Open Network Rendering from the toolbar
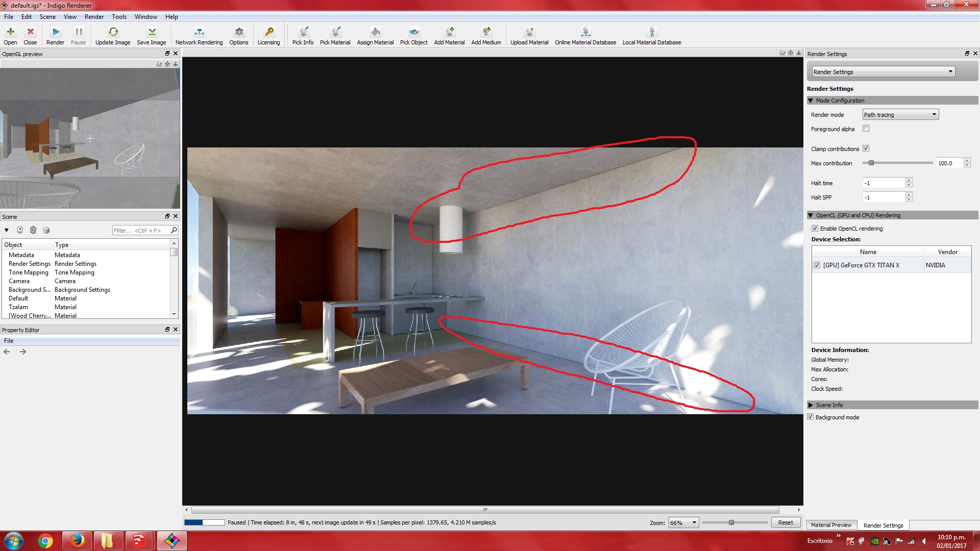The height and width of the screenshot is (551, 980). [199, 32]
